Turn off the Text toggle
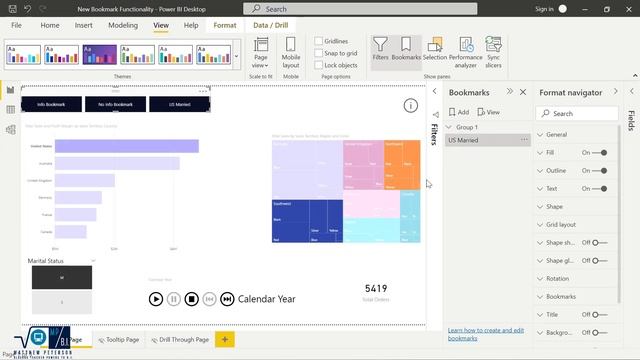This screenshot has width=640, height=360. pos(600,189)
